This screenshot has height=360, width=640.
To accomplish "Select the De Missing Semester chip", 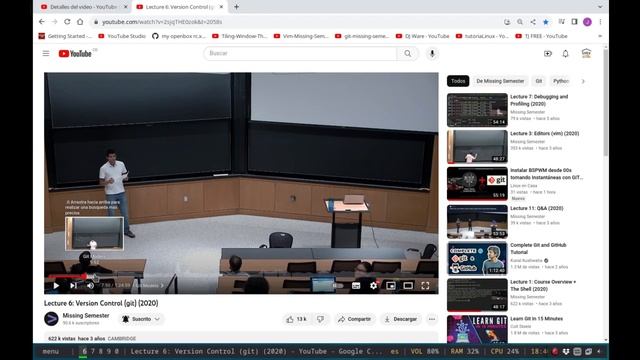I will click(500, 81).
